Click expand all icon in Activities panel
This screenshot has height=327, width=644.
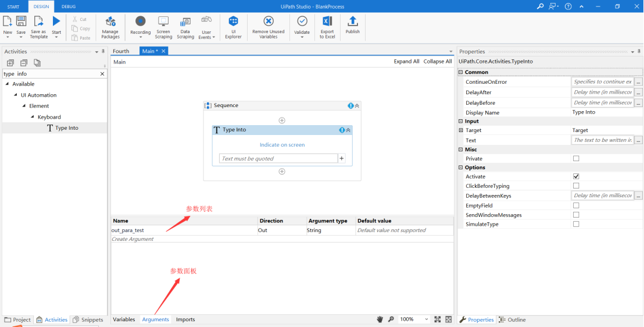point(10,63)
